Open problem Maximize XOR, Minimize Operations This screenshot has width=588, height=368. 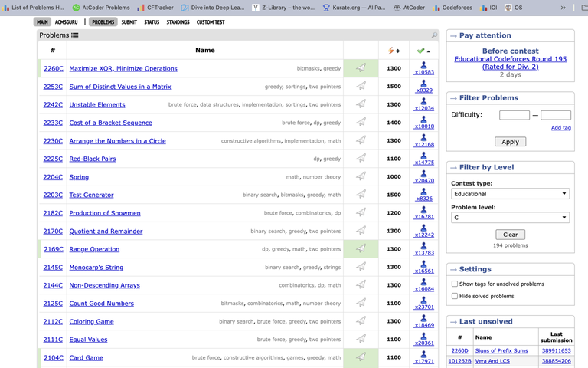click(123, 68)
